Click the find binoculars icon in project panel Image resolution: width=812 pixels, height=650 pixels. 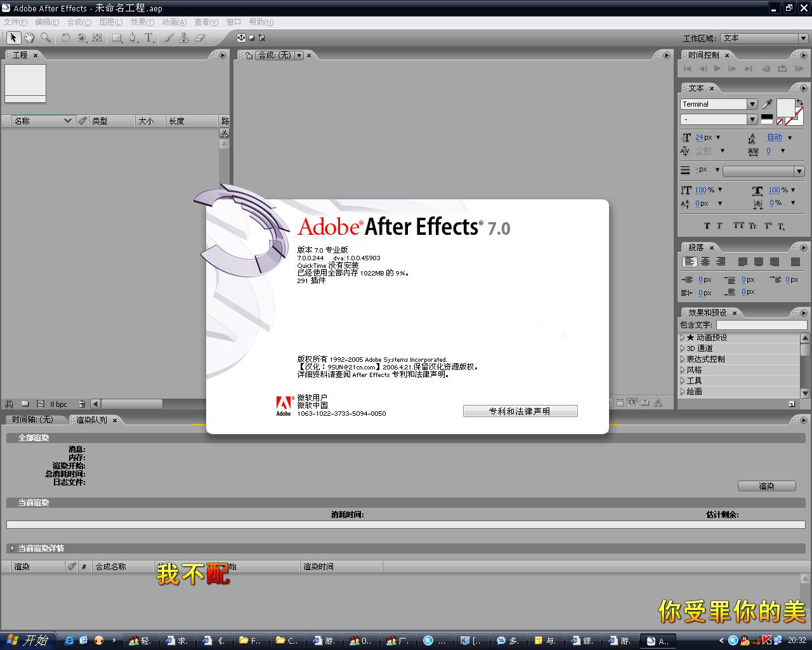9,404
